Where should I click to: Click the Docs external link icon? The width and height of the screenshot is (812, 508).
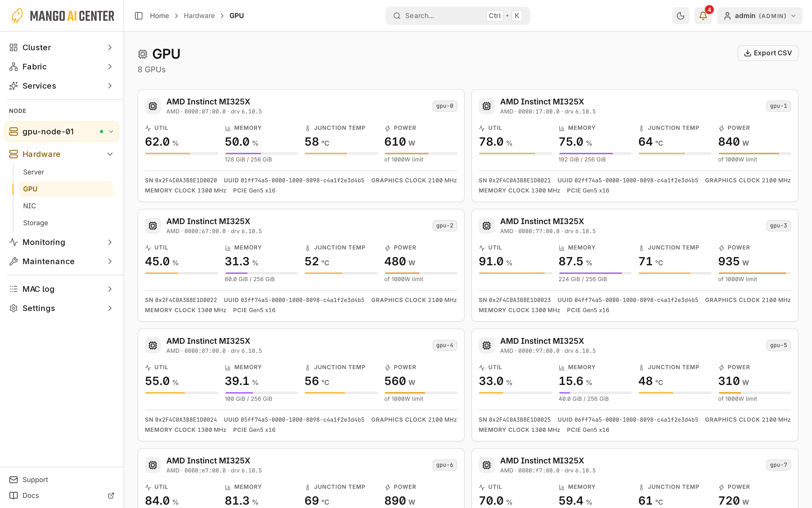[x=111, y=496]
